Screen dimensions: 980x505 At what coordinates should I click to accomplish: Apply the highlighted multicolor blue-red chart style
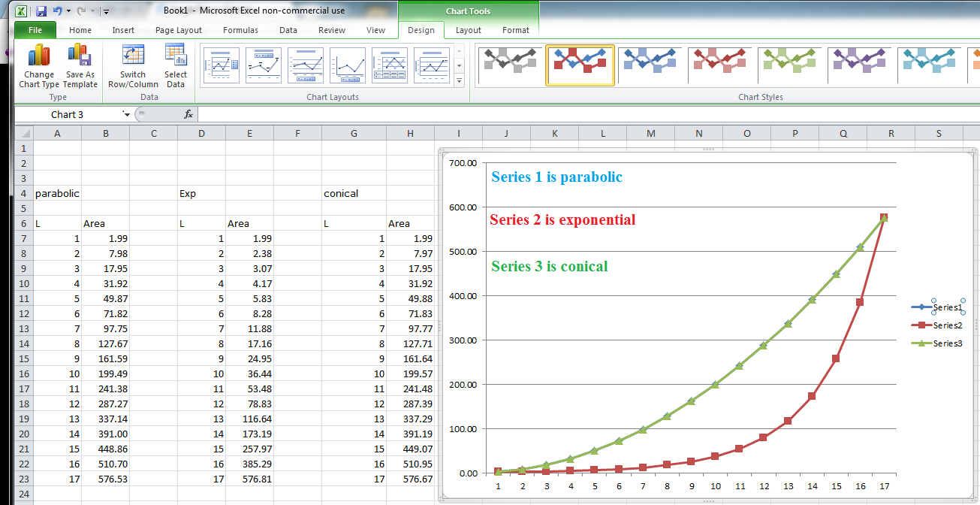[x=580, y=65]
